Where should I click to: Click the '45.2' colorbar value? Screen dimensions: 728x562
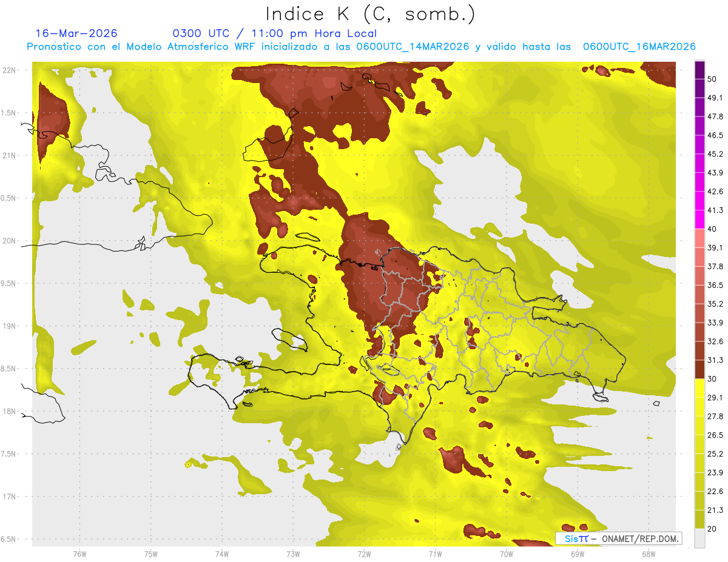point(715,154)
